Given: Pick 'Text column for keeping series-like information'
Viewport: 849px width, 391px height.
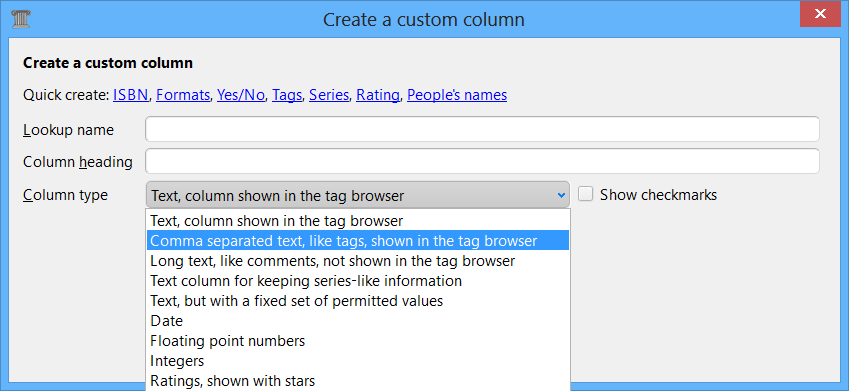Looking at the screenshot, I should (x=358, y=281).
